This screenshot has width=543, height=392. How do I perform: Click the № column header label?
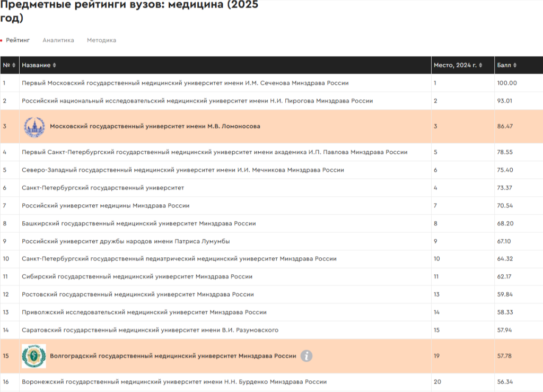click(6, 65)
